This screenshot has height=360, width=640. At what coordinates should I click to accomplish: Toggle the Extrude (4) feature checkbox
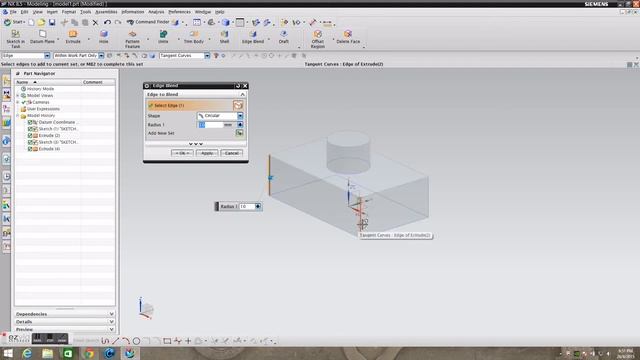[x=30, y=149]
